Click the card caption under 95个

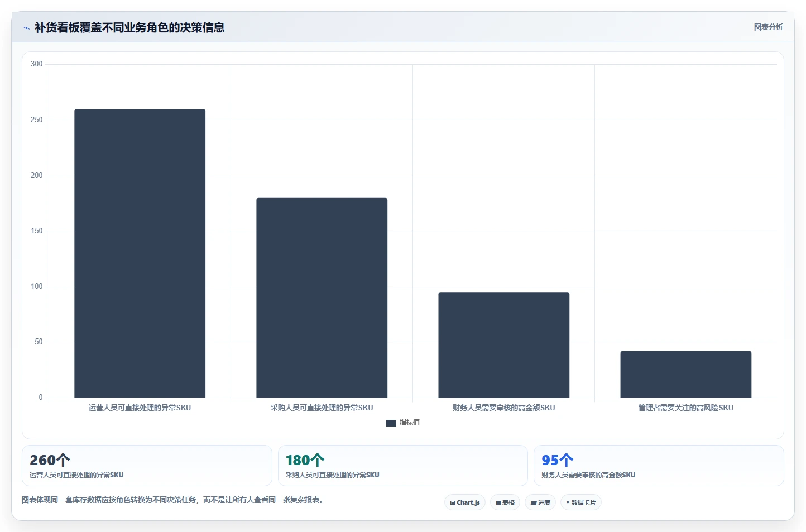pyautogui.click(x=588, y=475)
